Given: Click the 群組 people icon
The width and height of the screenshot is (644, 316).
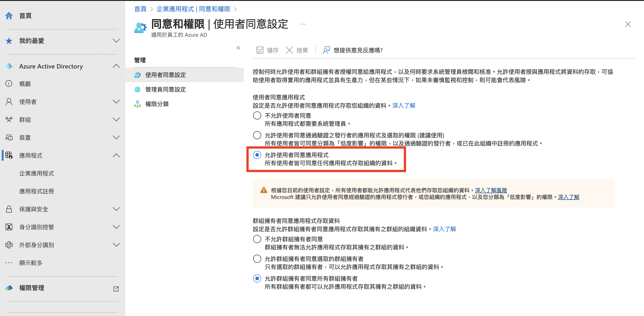Looking at the screenshot, I should 9,120.
